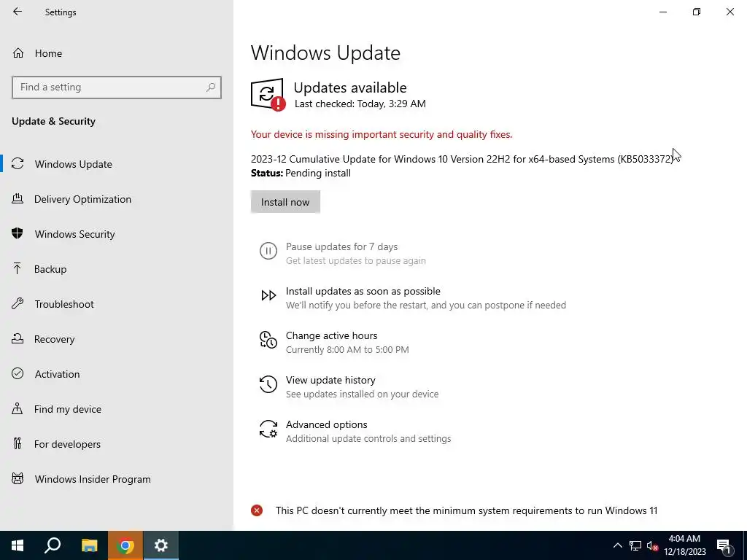Click the magnifier icon in search box

tap(211, 87)
